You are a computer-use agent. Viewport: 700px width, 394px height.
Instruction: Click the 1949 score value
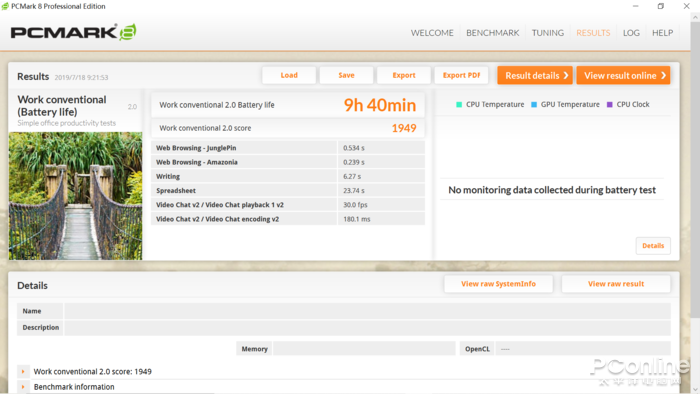[x=404, y=129]
